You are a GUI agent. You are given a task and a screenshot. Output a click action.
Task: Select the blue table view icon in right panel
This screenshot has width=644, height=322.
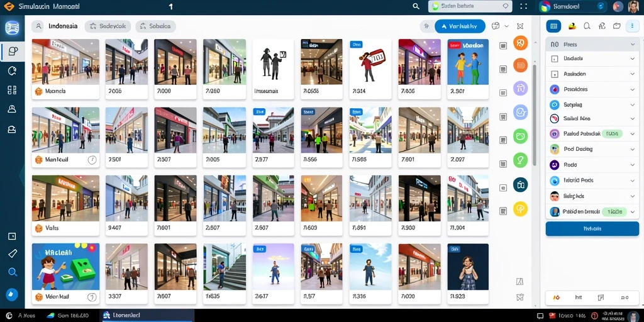click(x=553, y=26)
